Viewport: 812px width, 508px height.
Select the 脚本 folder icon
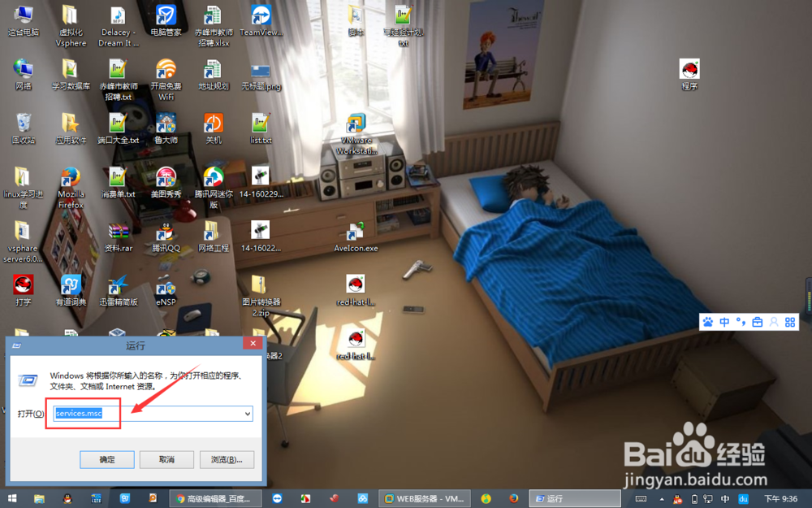356,21
